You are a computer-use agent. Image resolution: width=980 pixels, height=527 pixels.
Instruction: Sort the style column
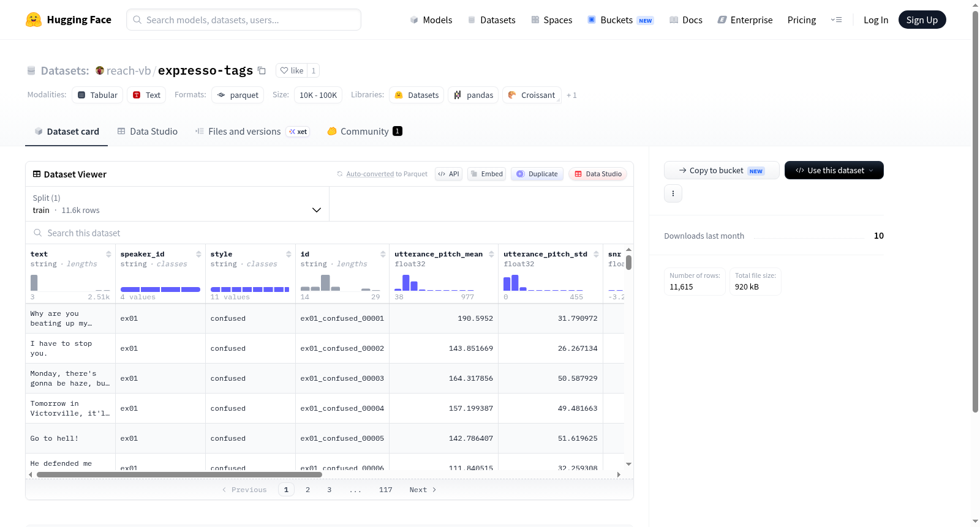288,254
